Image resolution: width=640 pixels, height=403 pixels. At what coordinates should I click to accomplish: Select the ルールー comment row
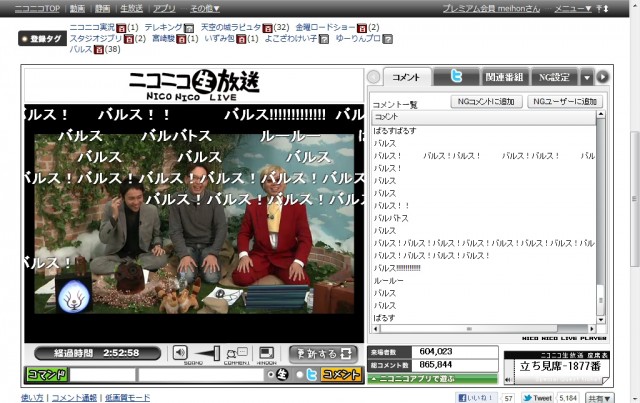click(x=484, y=281)
